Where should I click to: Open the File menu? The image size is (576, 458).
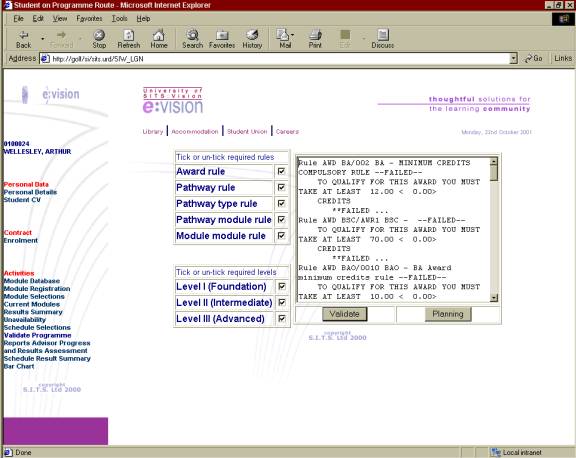tap(18, 18)
